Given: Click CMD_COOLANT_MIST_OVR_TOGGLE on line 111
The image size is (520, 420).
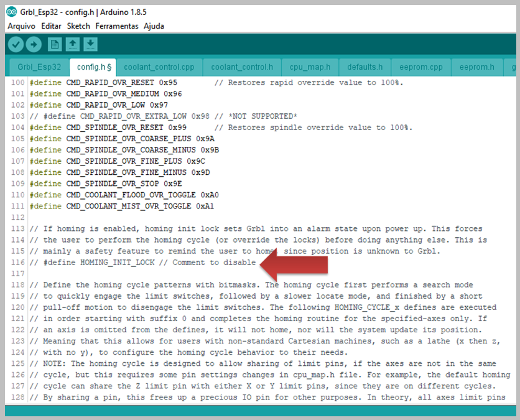Looking at the screenshot, I should pyautogui.click(x=129, y=207).
